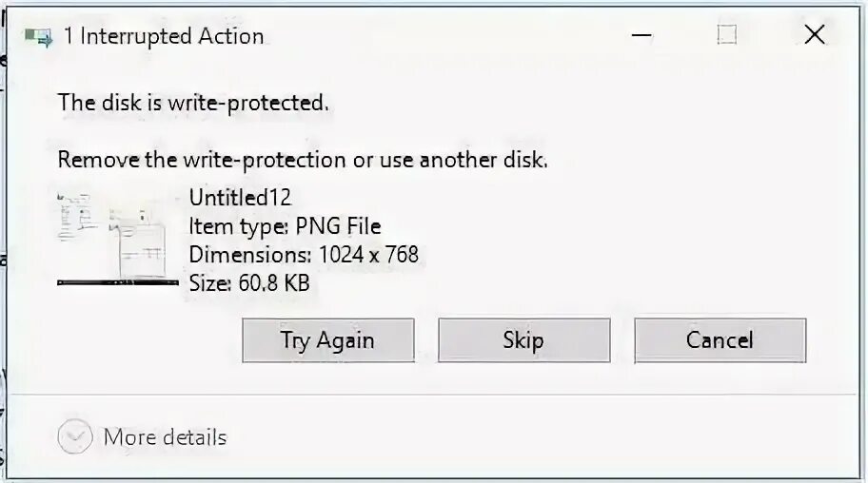Minimize the Interrupted Action window
This screenshot has height=483, width=868.
(x=641, y=35)
